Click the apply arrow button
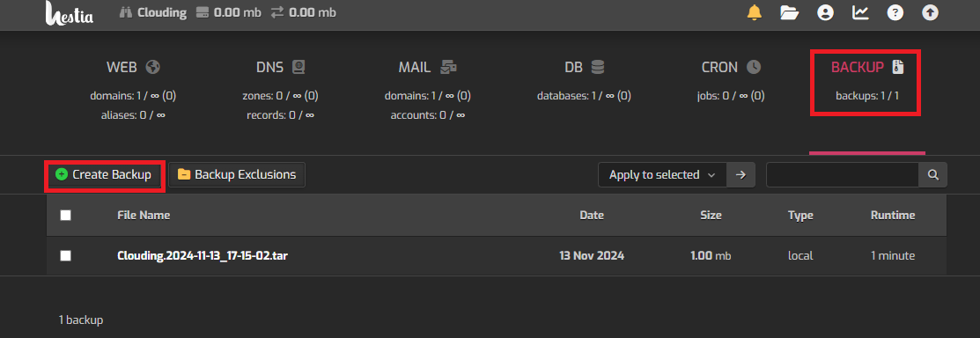The height and width of the screenshot is (338, 980). [x=741, y=175]
